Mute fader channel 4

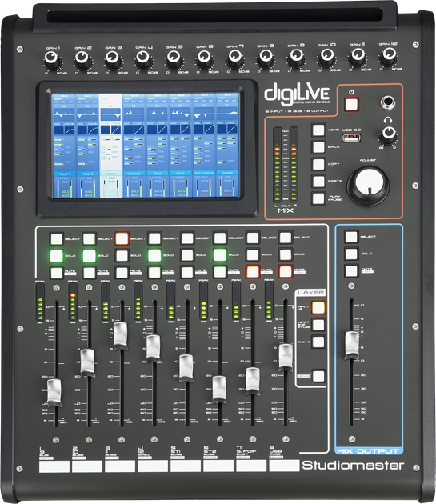[x=154, y=272]
